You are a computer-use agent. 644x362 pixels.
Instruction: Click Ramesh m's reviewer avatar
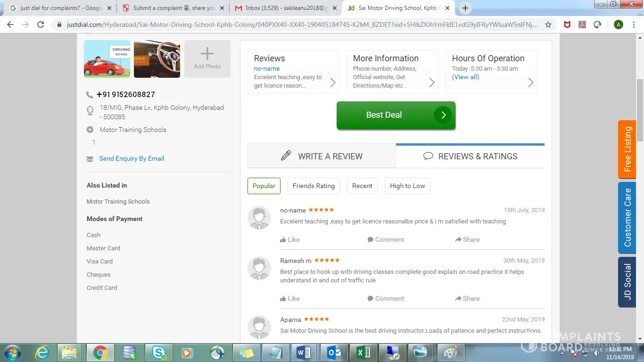(259, 268)
